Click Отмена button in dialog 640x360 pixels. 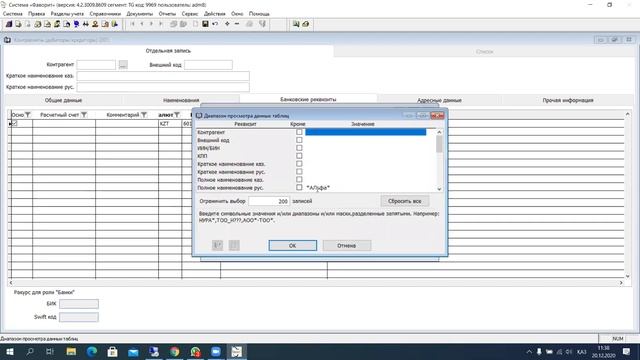coord(347,245)
